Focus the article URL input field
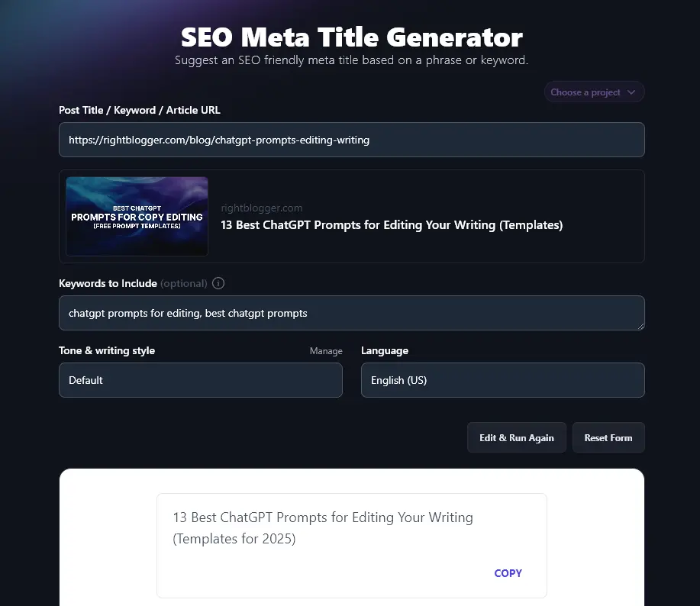The width and height of the screenshot is (700, 606). 351,140
